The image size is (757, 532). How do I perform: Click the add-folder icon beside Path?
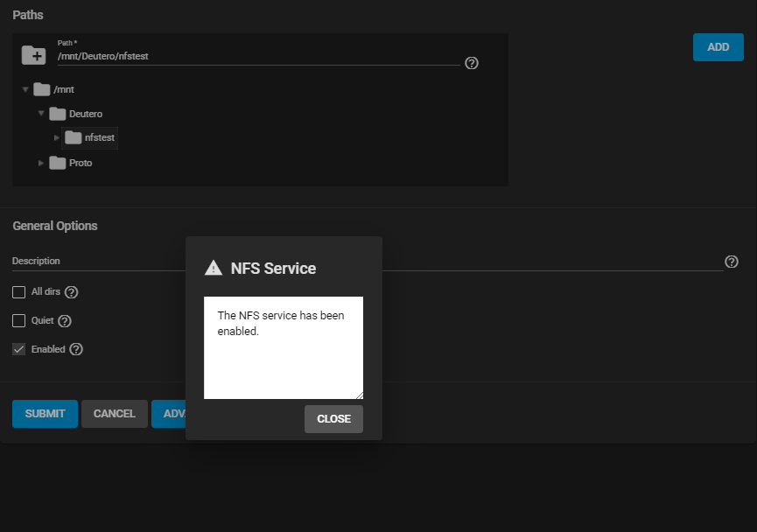coord(33,54)
